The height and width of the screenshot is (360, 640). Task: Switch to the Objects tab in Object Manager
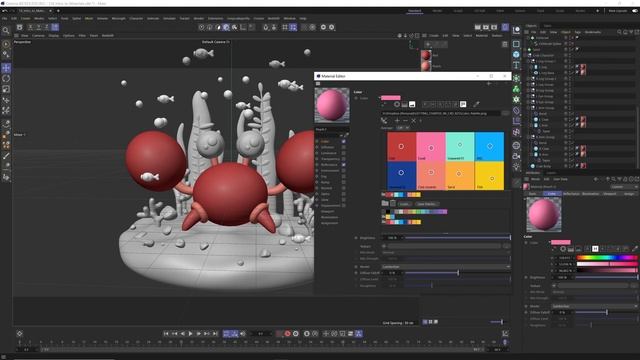[531, 26]
